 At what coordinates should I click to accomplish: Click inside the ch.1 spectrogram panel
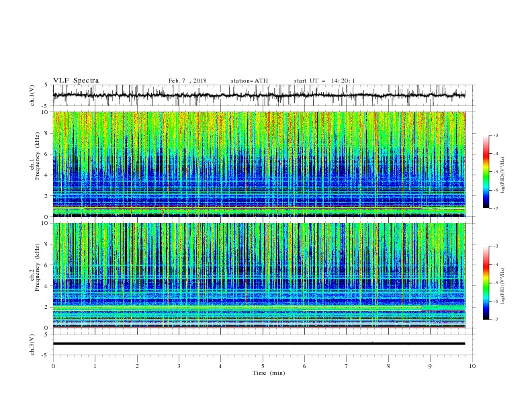point(259,164)
